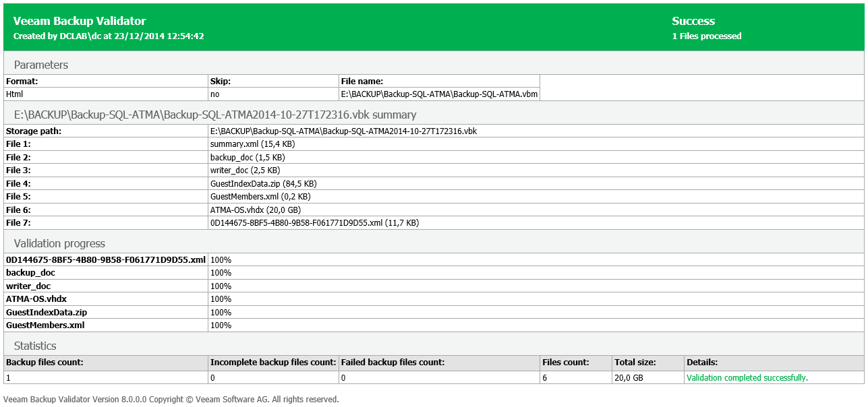
Task: Select GuestMembers.xml (0,2 KB) entry
Action: tap(260, 197)
